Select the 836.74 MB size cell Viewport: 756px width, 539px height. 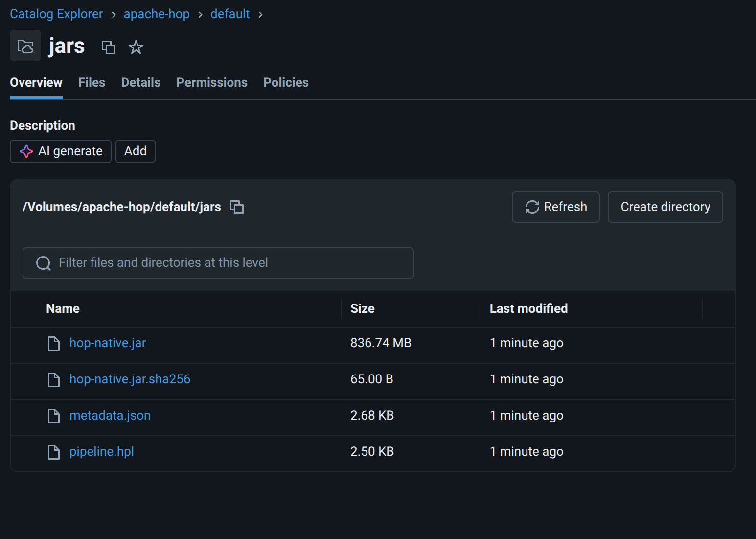381,343
